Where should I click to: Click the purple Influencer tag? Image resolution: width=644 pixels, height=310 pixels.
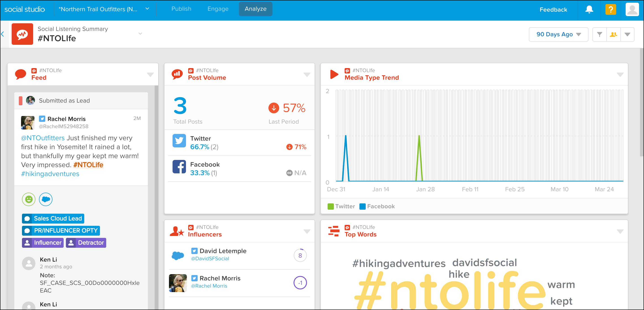coord(43,243)
